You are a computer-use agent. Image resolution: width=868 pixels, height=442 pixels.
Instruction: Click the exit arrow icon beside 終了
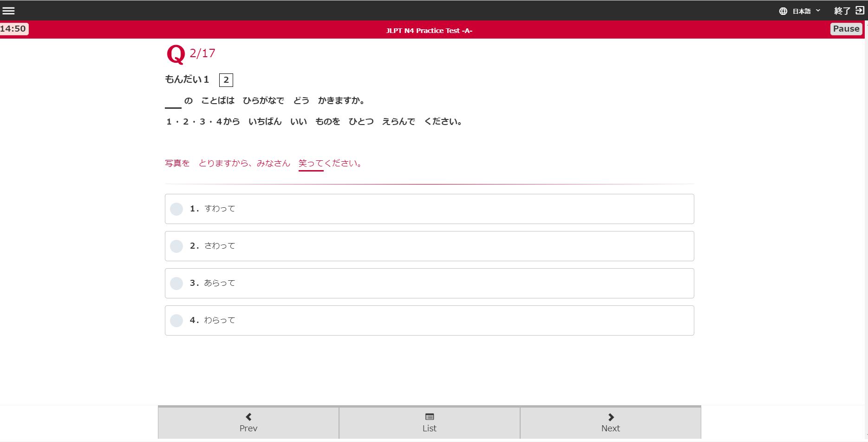click(860, 11)
